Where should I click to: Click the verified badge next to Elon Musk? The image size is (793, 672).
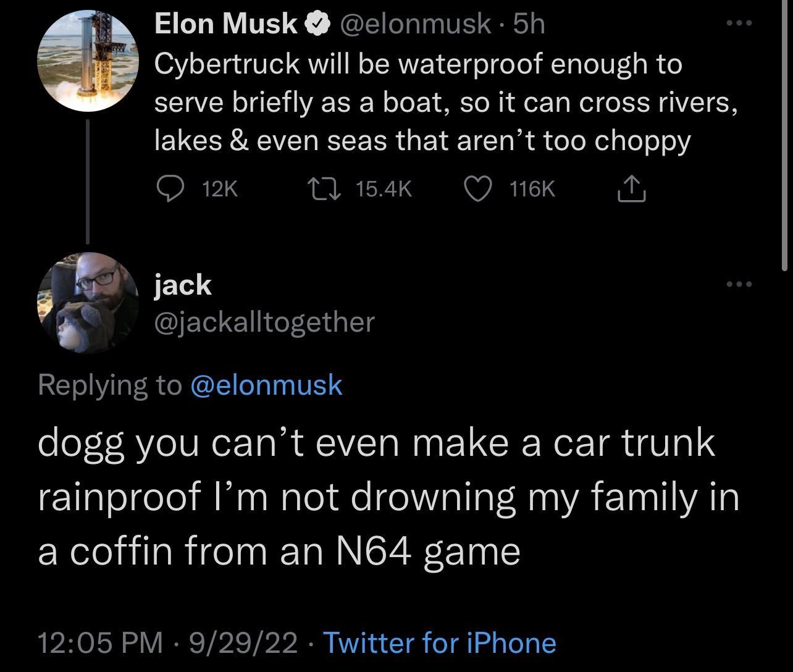click(317, 23)
